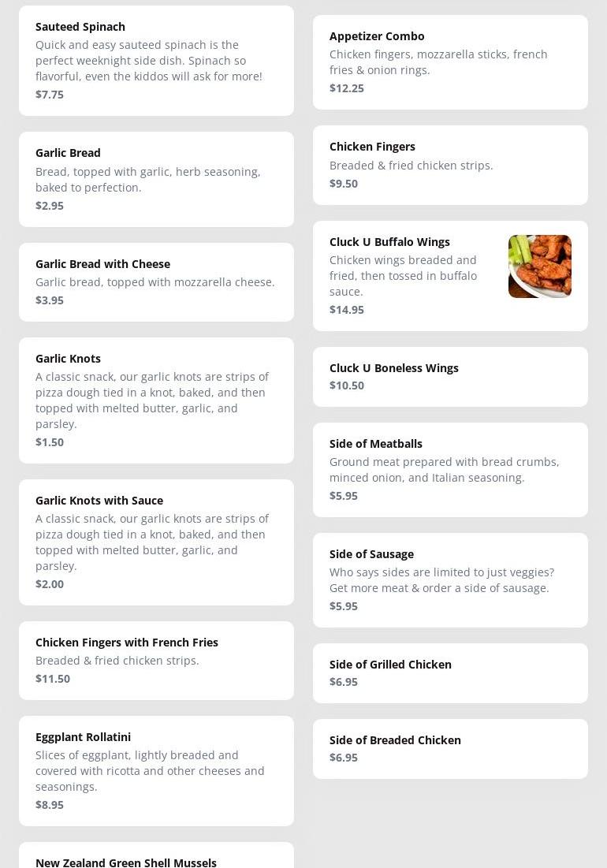
Task: Select Garlic Bread with Cheese
Action: [x=156, y=282]
